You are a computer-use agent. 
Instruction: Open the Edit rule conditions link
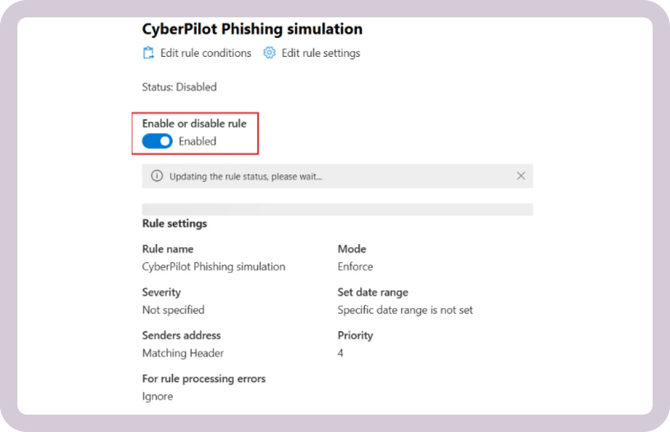[205, 53]
